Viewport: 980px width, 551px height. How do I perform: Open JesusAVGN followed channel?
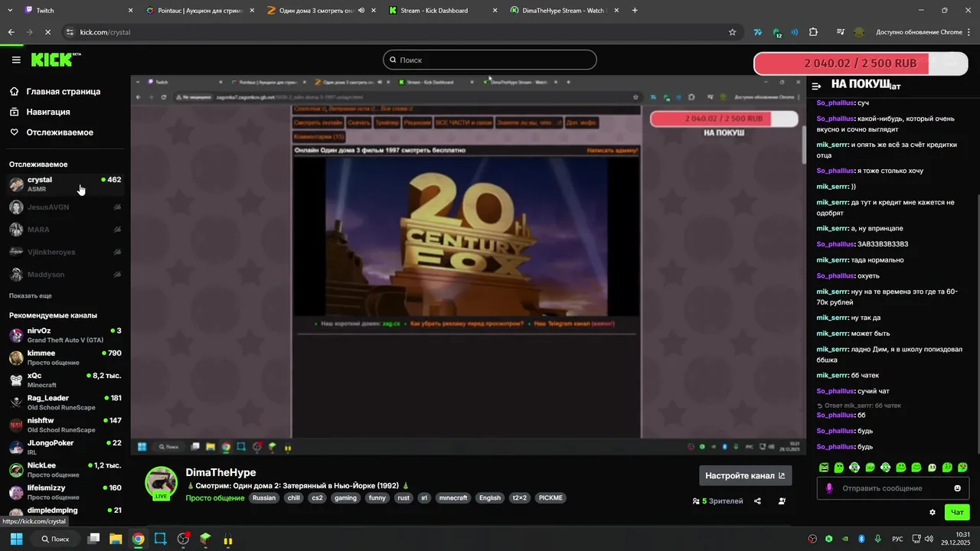[x=65, y=207]
